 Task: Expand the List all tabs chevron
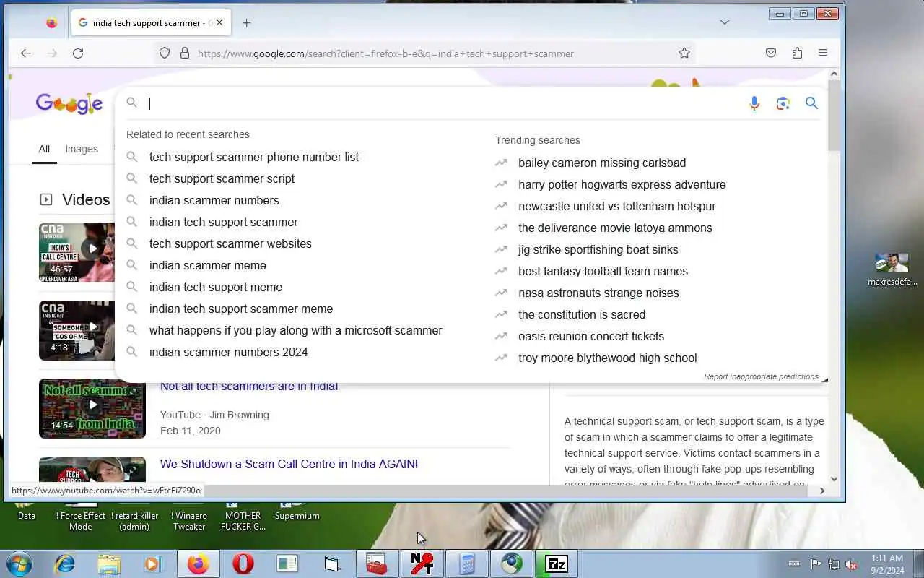click(x=725, y=22)
